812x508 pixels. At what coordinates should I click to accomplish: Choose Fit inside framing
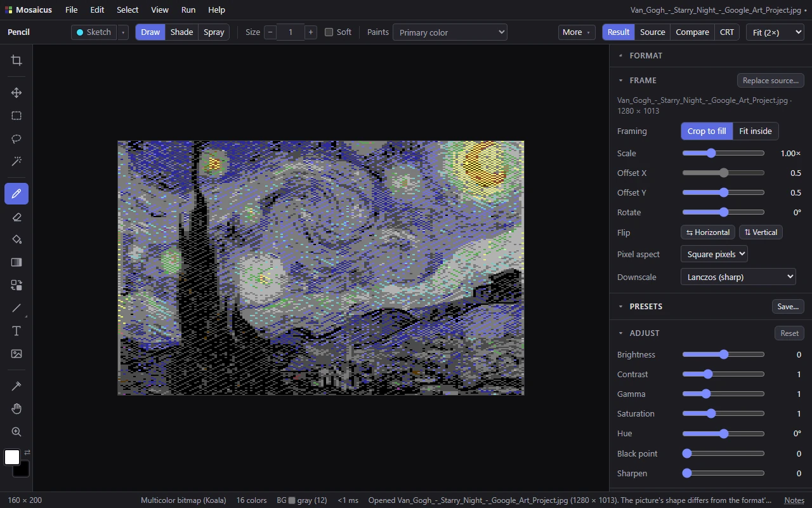(756, 131)
